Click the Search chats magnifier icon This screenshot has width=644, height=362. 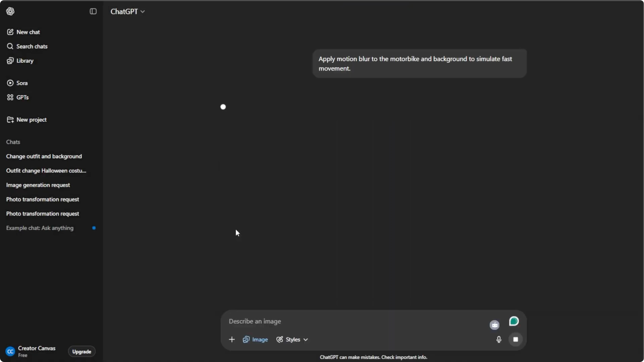click(10, 46)
